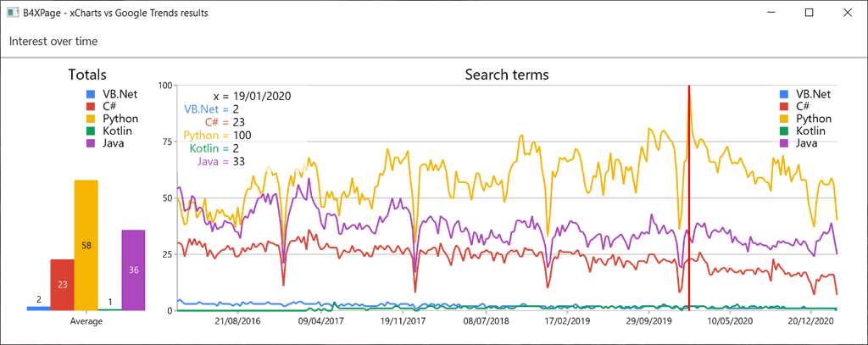Screen dimensions: 868x345
Task: Click the yellow Python bar showing 58
Action: click(86, 246)
